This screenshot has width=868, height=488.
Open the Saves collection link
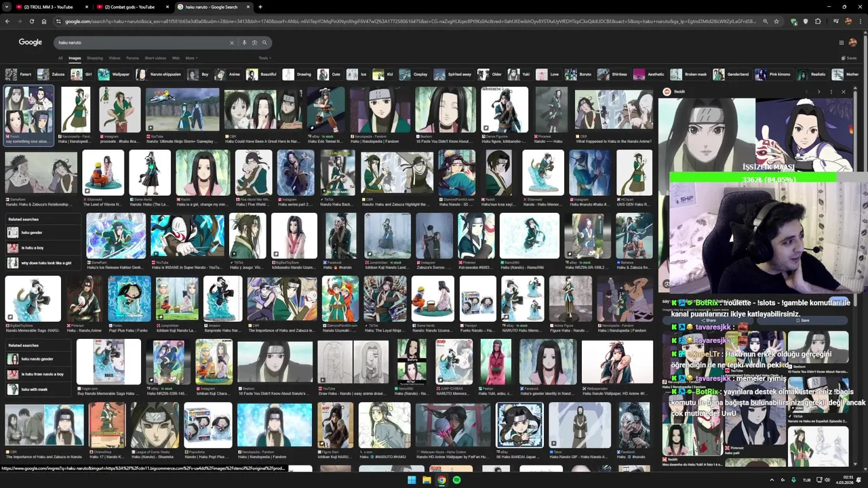point(848,58)
